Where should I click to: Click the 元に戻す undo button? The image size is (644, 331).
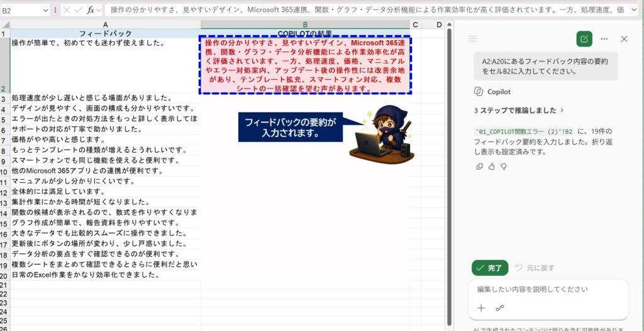tap(535, 268)
